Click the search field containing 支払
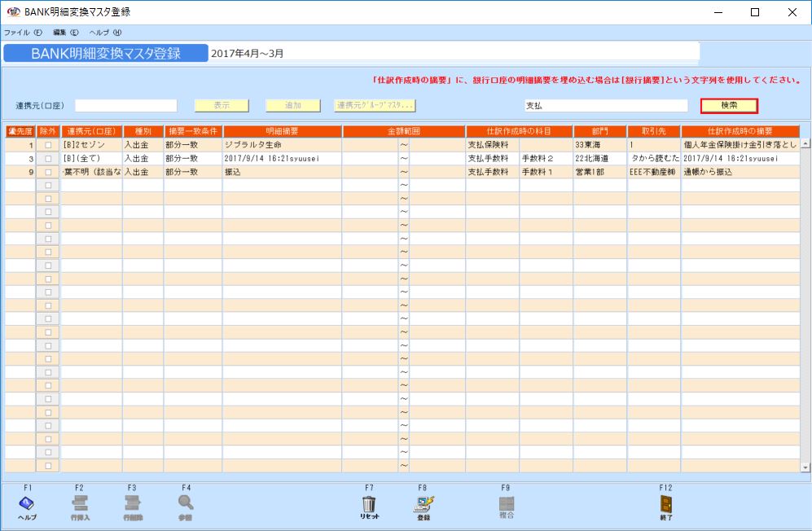The image size is (812, 531). pos(606,106)
